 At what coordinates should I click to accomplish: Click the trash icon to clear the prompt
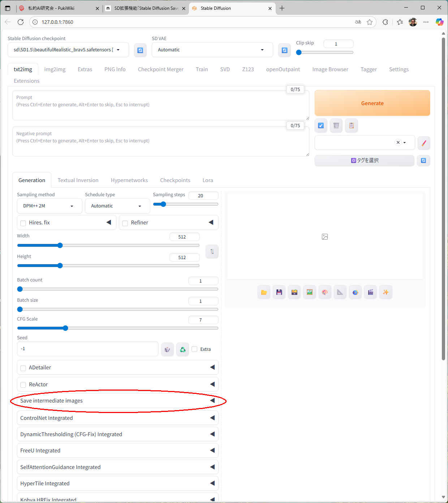[x=336, y=126]
